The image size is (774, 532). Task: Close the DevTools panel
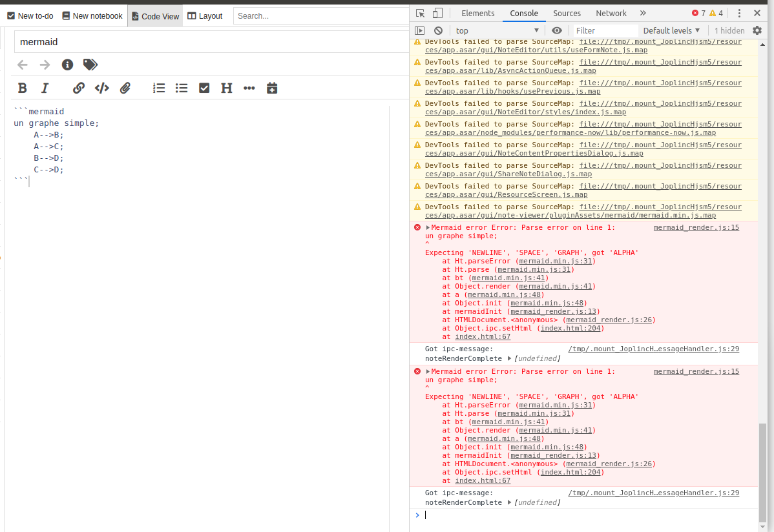(757, 14)
